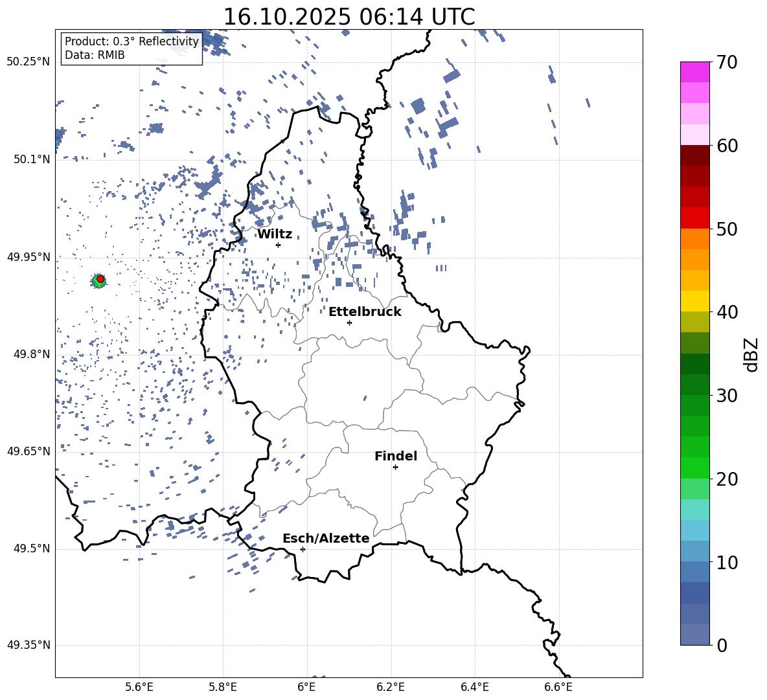Pick the magenta swatch at colorbar top
767x700 pixels.
coord(694,72)
